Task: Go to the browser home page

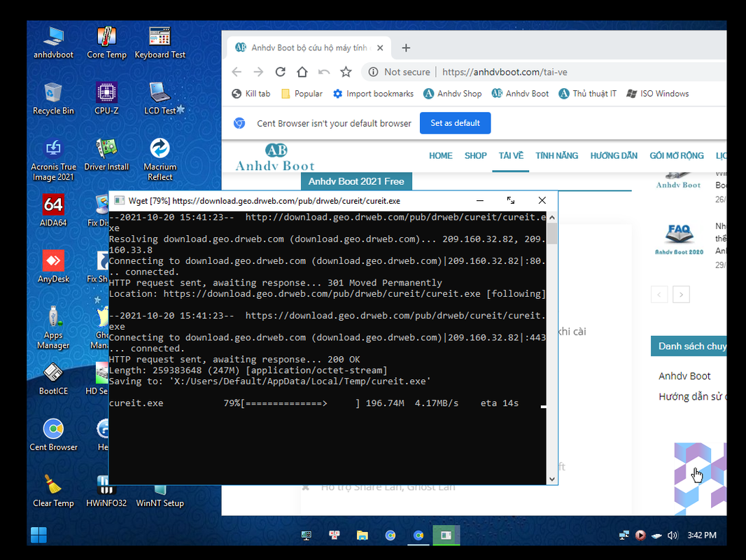Action: click(302, 72)
